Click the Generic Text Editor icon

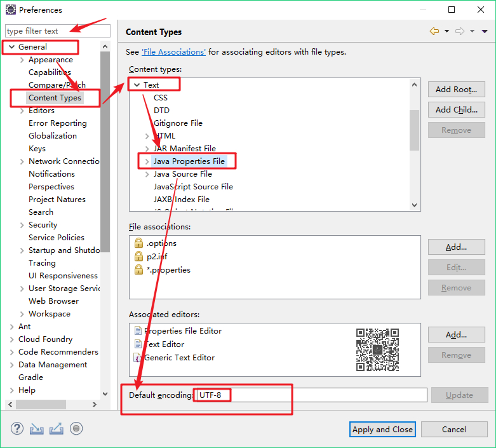click(x=137, y=358)
